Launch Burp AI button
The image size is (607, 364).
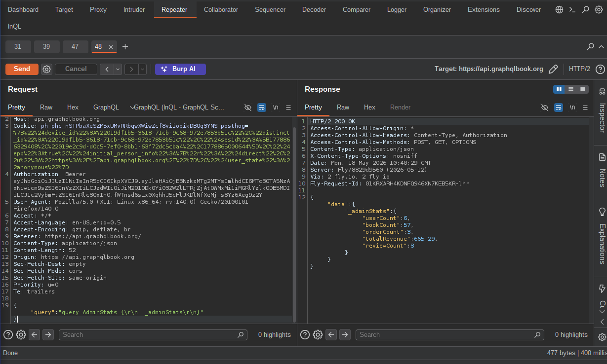point(180,69)
